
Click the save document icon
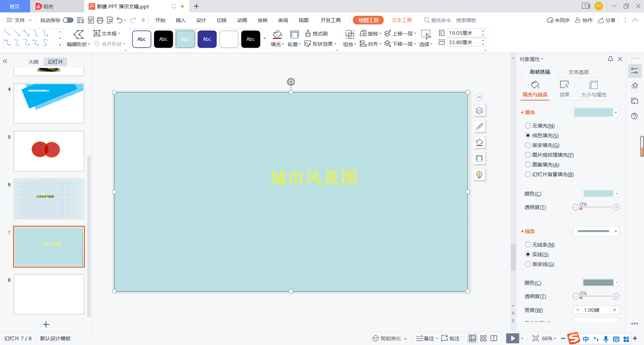(x=80, y=20)
